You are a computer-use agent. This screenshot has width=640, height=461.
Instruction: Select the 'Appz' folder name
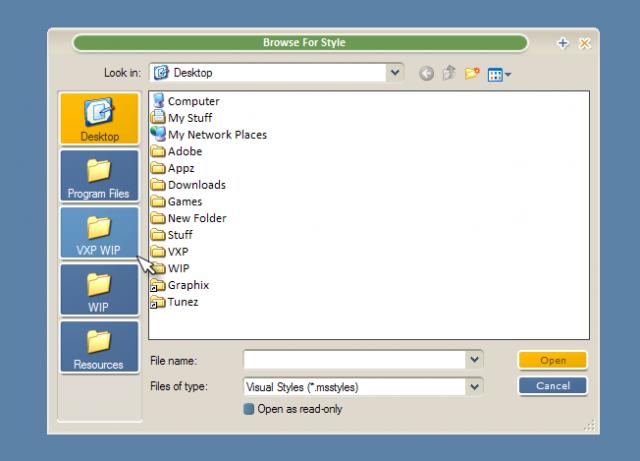pos(181,168)
